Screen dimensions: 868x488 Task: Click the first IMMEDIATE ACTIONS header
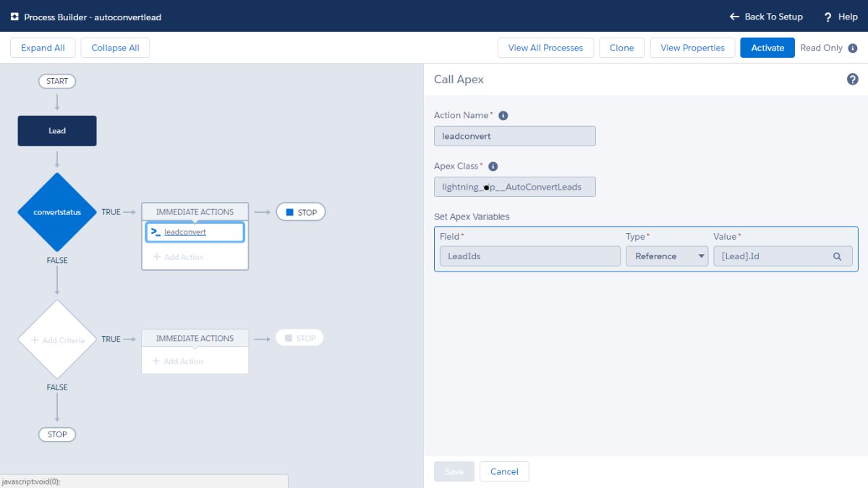tap(195, 212)
